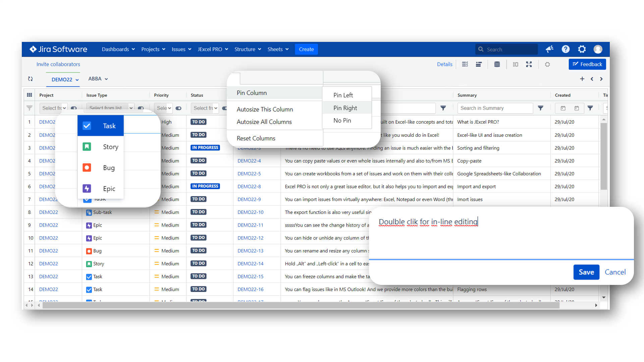Viewport: 644px width, 362px height.
Task: Click the Create button
Action: (306, 49)
